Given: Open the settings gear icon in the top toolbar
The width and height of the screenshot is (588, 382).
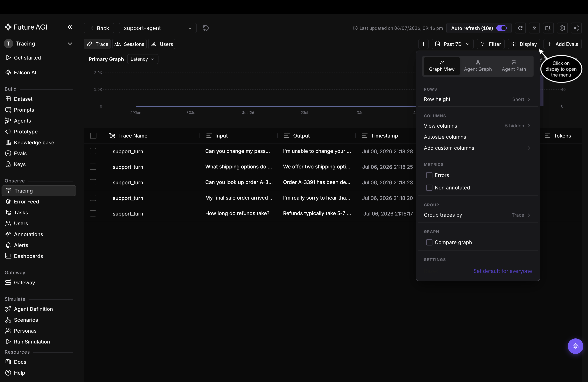Looking at the screenshot, I should pos(562,28).
